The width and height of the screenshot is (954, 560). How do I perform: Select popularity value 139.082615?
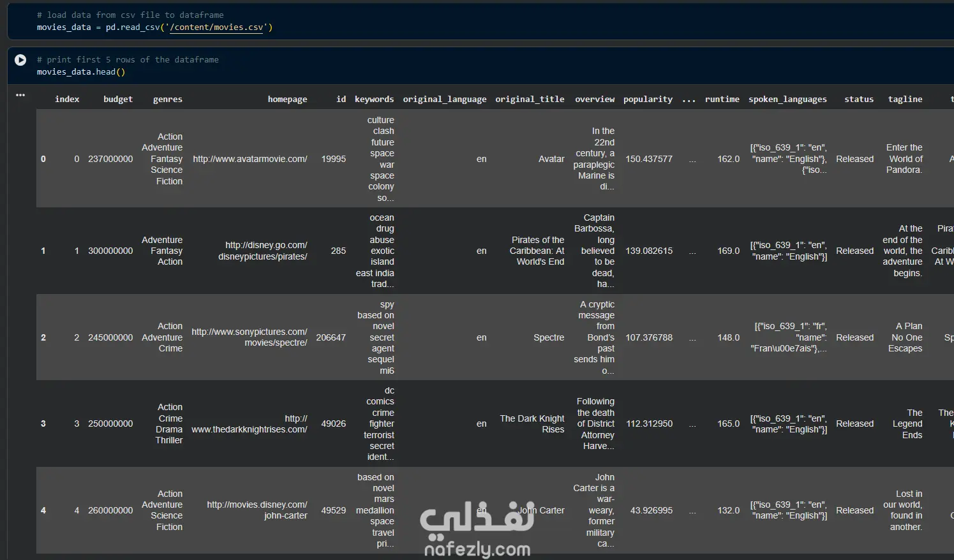coord(649,251)
